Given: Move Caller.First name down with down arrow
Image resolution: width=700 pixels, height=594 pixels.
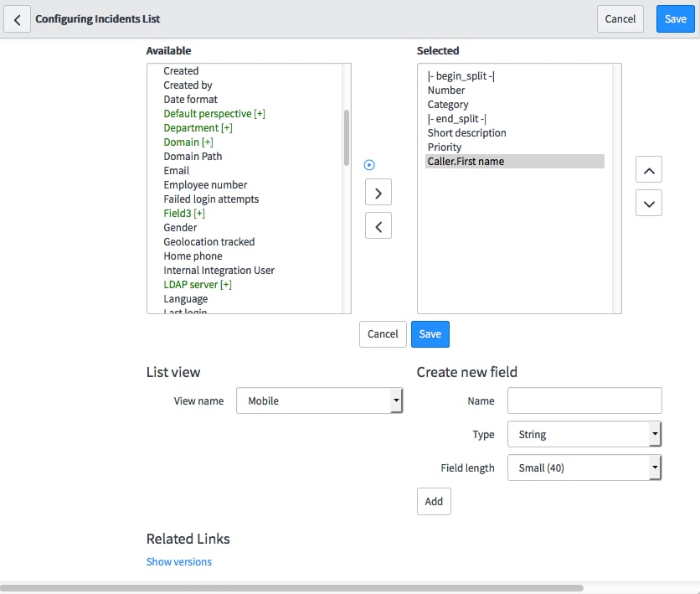Looking at the screenshot, I should 648,203.
